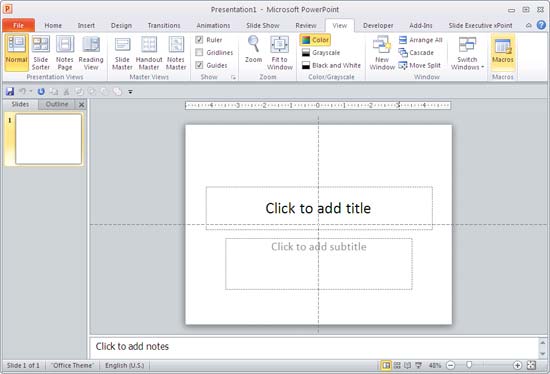550x374 pixels.
Task: Click Reading View icon in status bar
Action: point(408,366)
